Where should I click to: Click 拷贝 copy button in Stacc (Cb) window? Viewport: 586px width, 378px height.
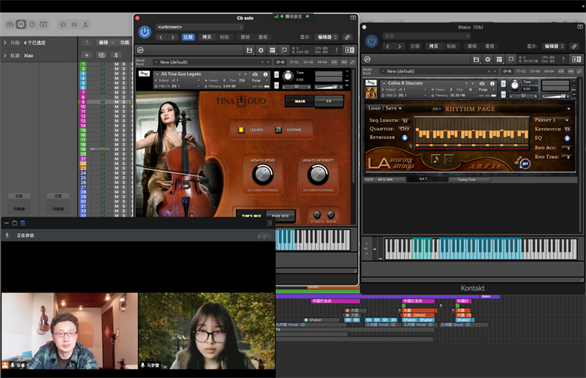[434, 46]
